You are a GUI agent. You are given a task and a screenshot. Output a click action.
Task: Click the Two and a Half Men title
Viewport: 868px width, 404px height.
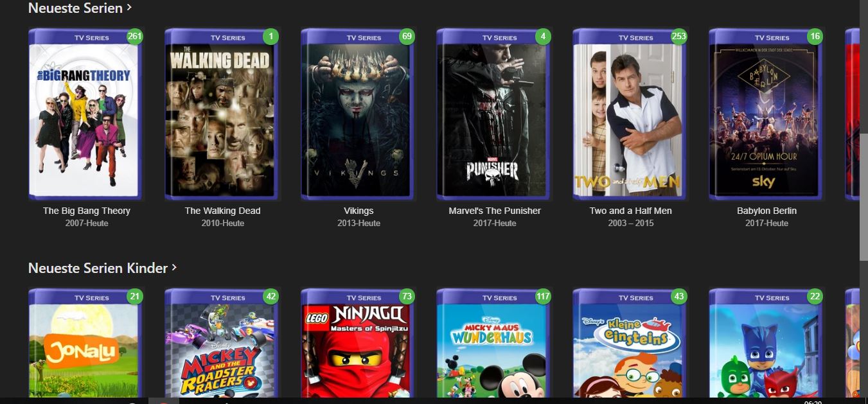(x=631, y=211)
